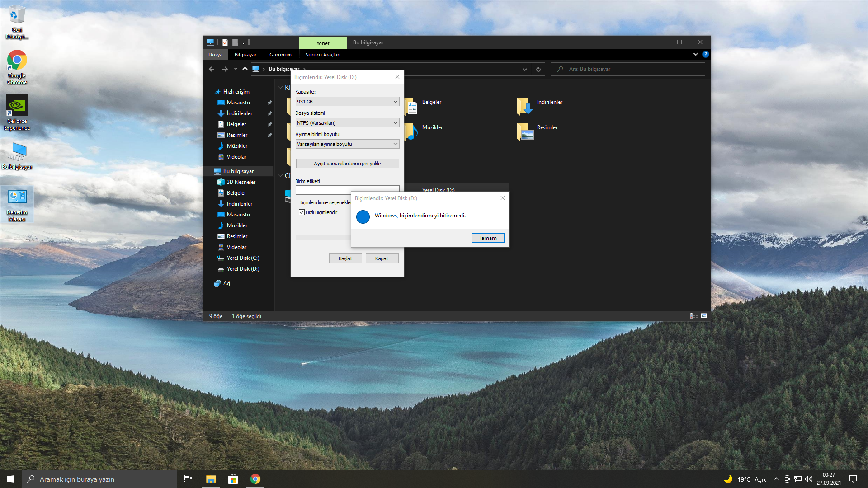Click the Chrome icon on the taskbar
This screenshot has width=868, height=488.
click(255, 479)
